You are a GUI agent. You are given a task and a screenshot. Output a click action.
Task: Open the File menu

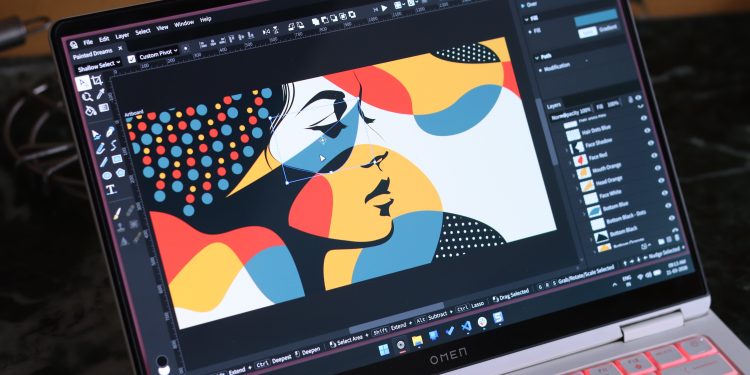click(x=88, y=42)
